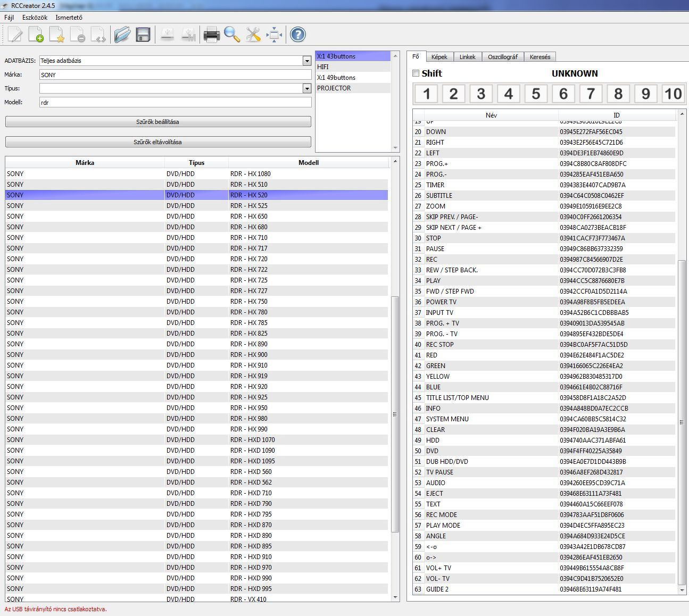The width and height of the screenshot is (689, 616).
Task: Enable the Shift checkbox
Action: click(416, 73)
